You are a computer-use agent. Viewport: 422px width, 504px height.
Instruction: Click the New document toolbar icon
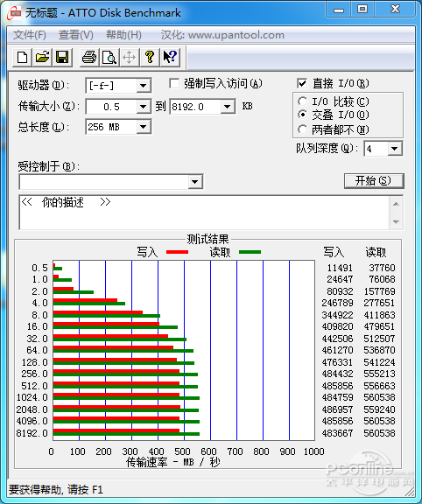tap(22, 58)
